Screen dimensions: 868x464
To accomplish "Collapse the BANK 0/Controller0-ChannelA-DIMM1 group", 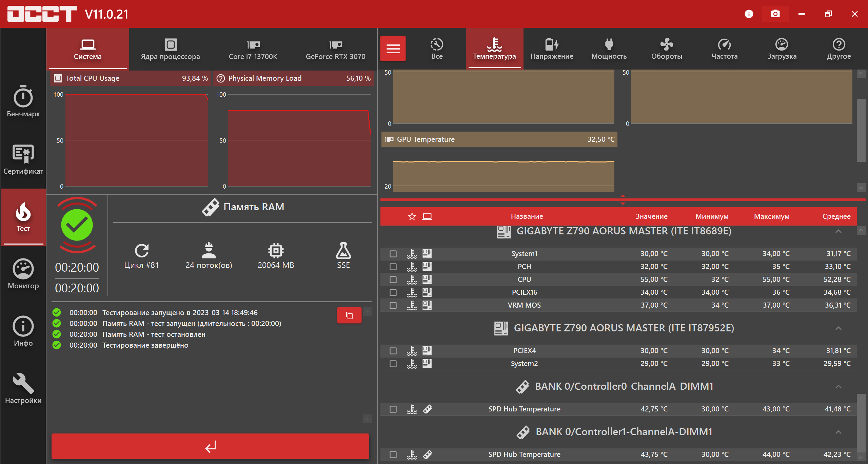I will (x=838, y=387).
